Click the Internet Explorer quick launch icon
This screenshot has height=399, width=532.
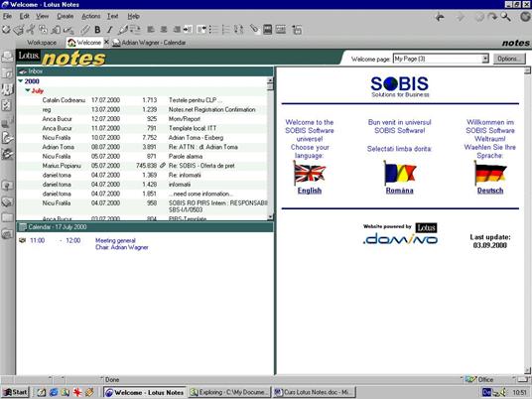pyautogui.click(x=54, y=393)
